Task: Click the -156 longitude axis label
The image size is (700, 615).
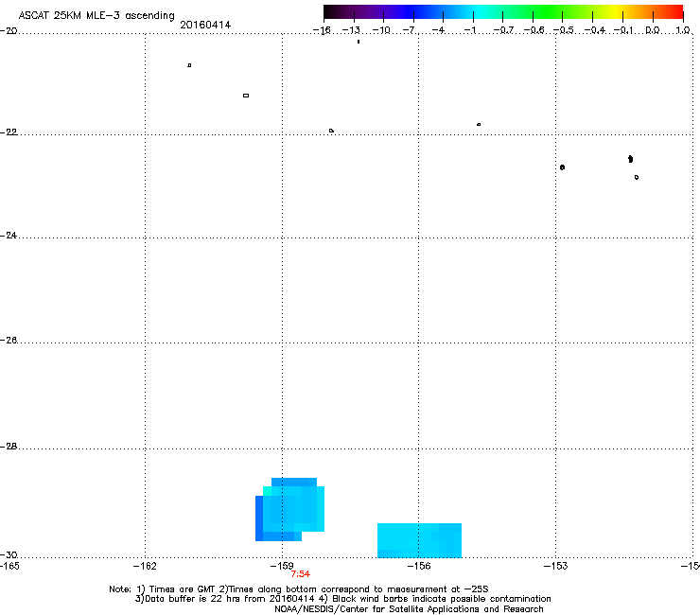Action: click(419, 567)
